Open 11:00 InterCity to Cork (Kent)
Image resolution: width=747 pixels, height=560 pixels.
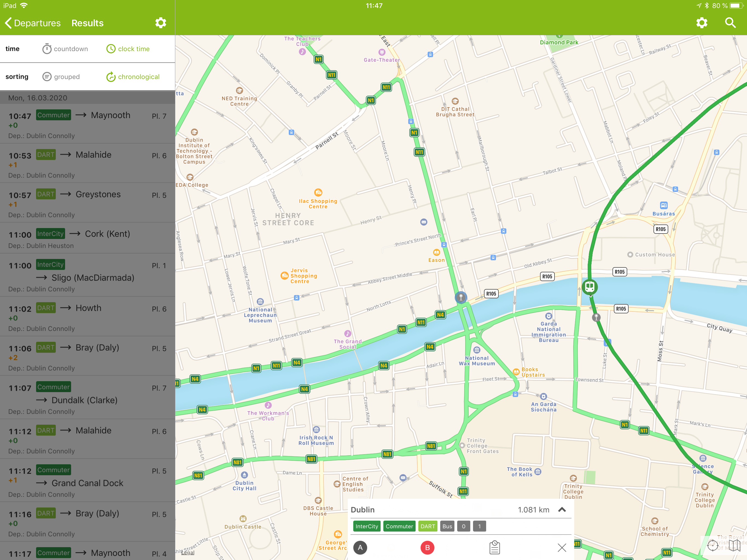[x=87, y=238]
